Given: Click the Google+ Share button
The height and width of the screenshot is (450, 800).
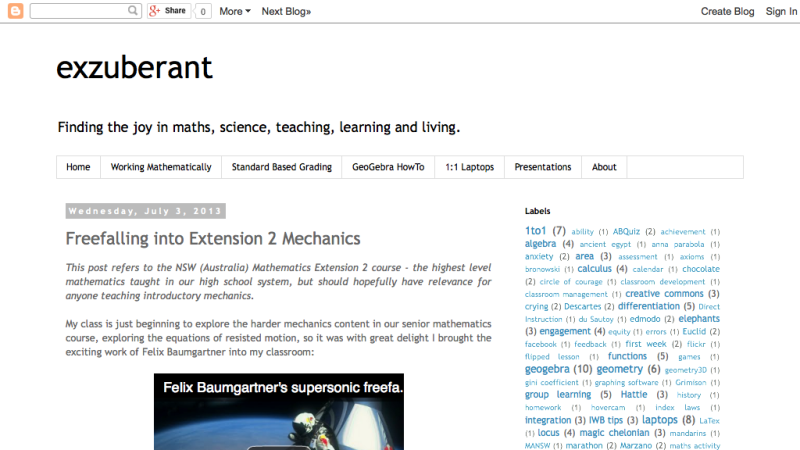Looking at the screenshot, I should click(x=169, y=11).
